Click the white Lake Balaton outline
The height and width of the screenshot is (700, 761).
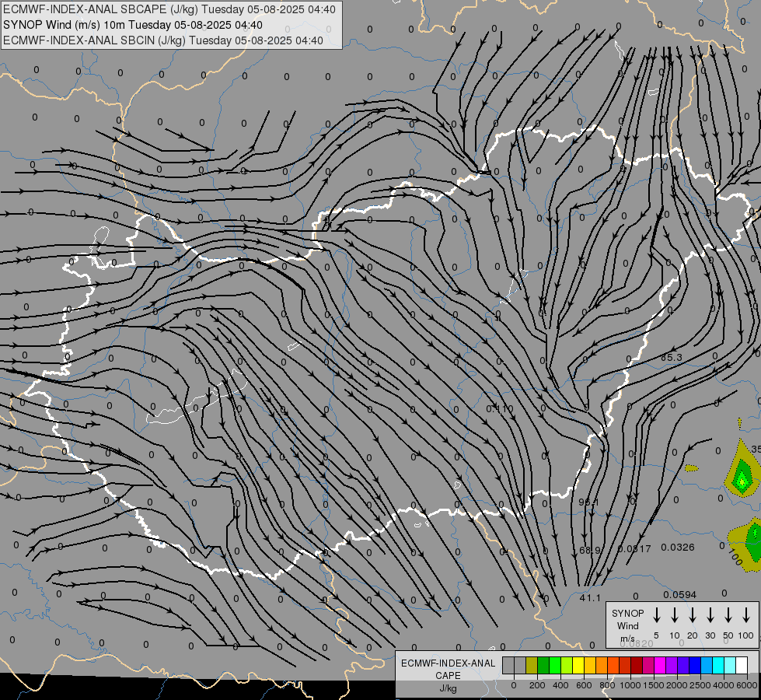point(197,397)
